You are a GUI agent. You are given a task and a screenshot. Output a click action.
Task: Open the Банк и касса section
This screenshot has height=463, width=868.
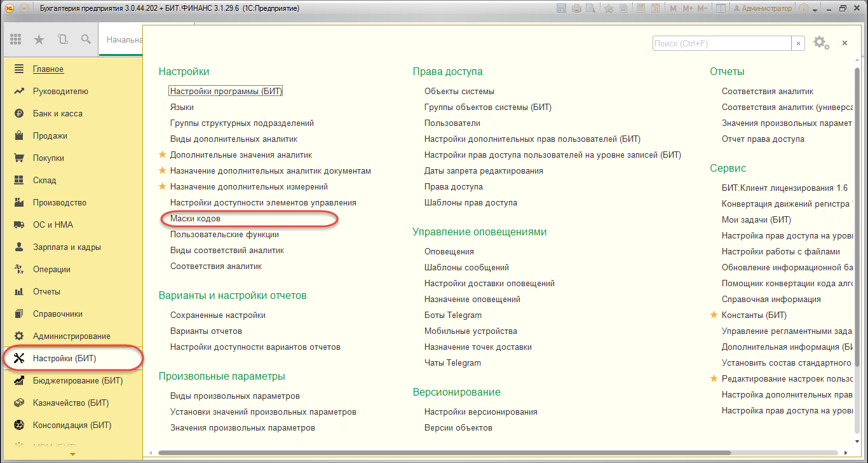click(58, 113)
